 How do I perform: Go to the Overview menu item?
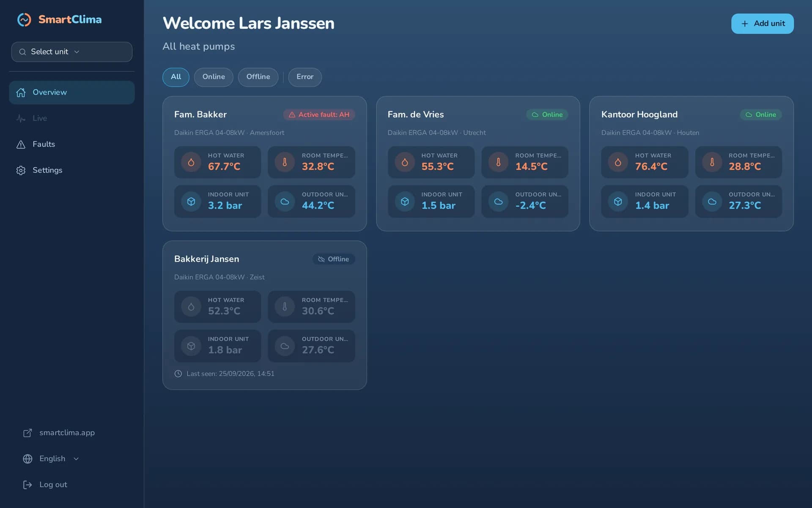[x=72, y=92]
